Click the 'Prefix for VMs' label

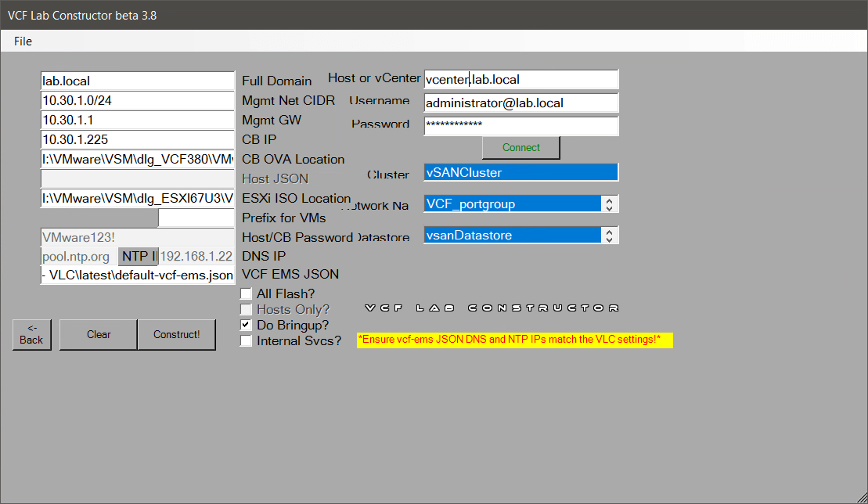pos(284,218)
